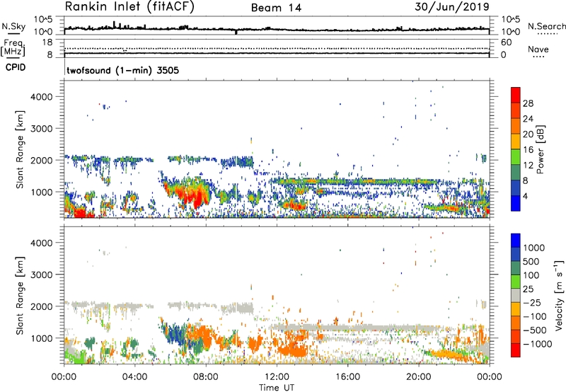Click the 'Beam 14' label
This screenshot has height=392, width=566.
pos(276,8)
